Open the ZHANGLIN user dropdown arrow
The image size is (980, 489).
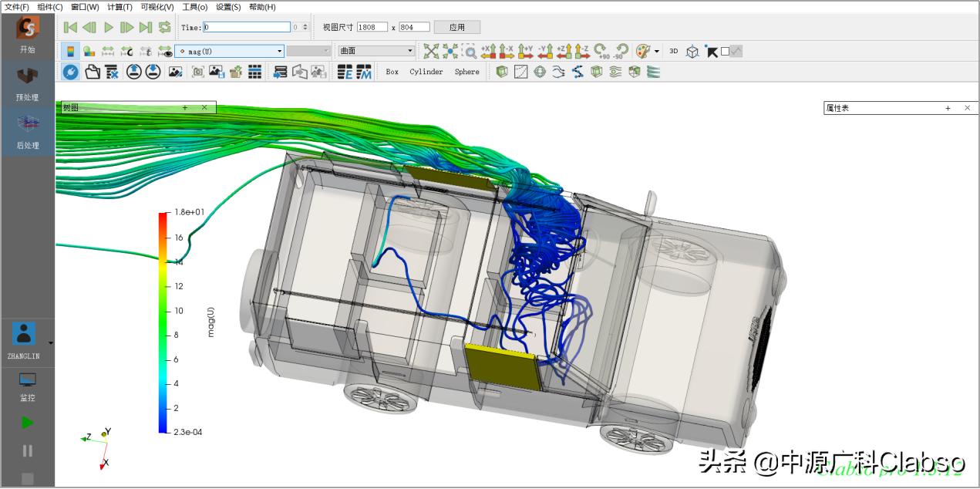click(51, 342)
